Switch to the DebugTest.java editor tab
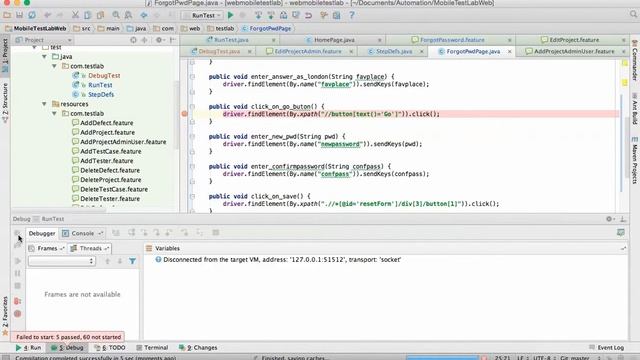 click(x=219, y=51)
